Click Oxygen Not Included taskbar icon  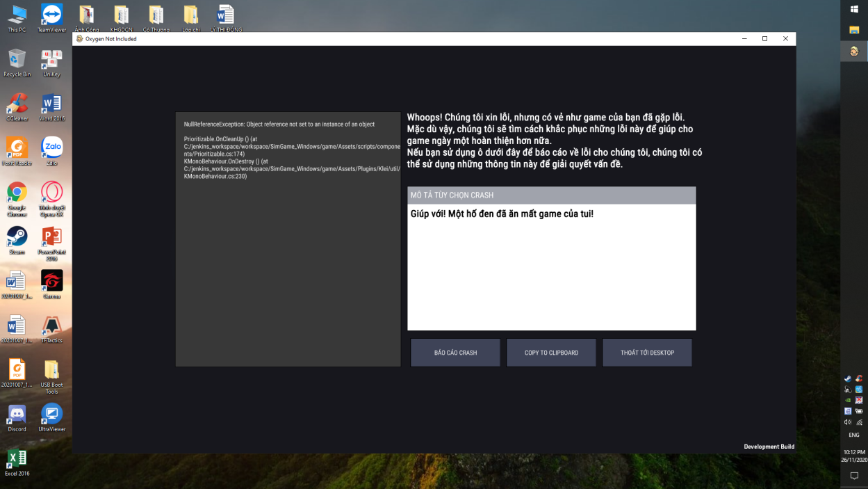click(x=854, y=51)
